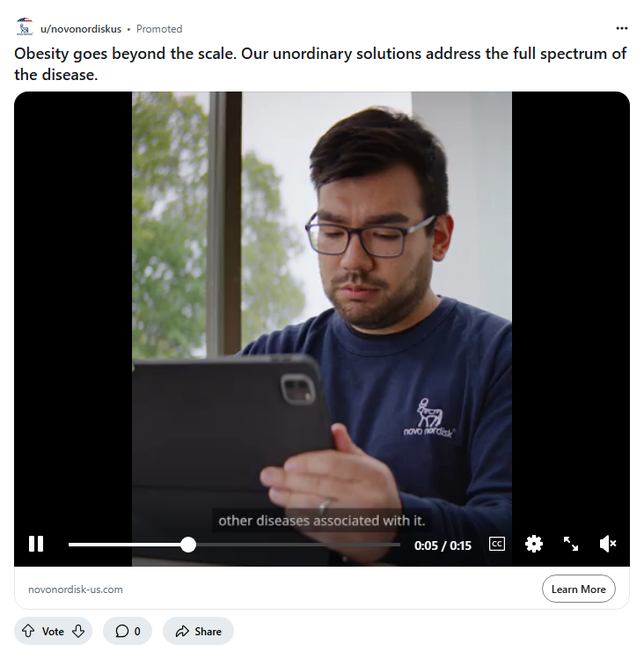The image size is (644, 659).
Task: Unmute the video with the speaker icon
Action: [608, 544]
